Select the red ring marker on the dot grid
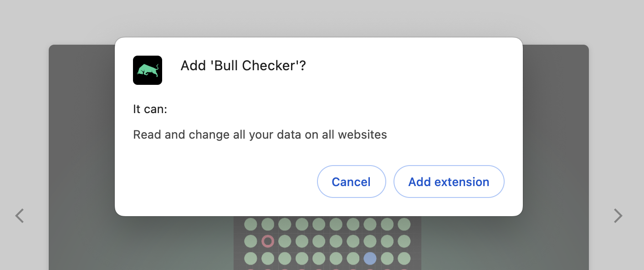Screen dimensions: 644x270 point(268,241)
